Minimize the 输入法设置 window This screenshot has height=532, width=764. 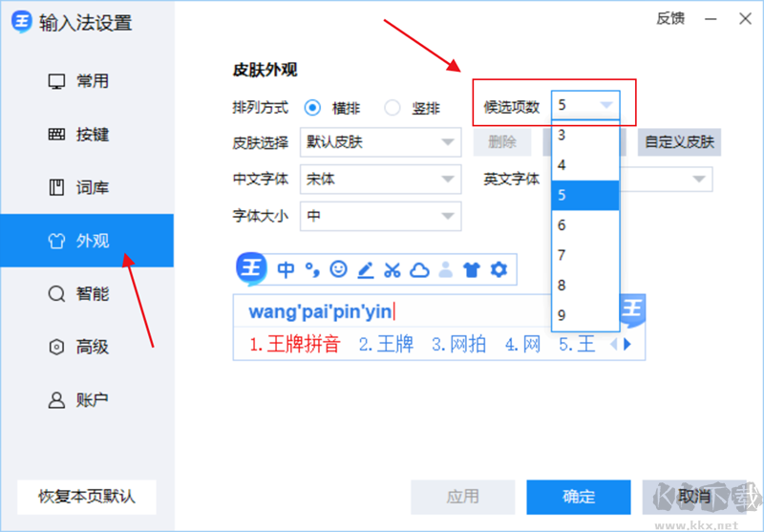coord(711,19)
